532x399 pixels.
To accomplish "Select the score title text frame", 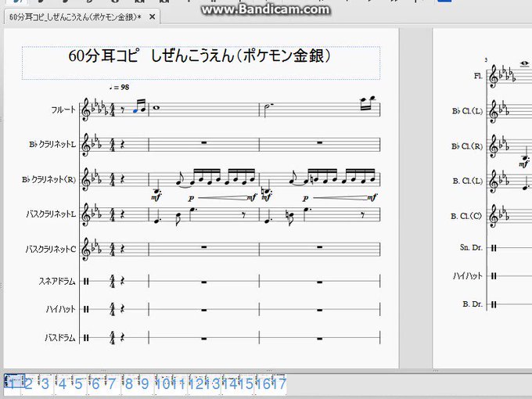I will (x=201, y=63).
